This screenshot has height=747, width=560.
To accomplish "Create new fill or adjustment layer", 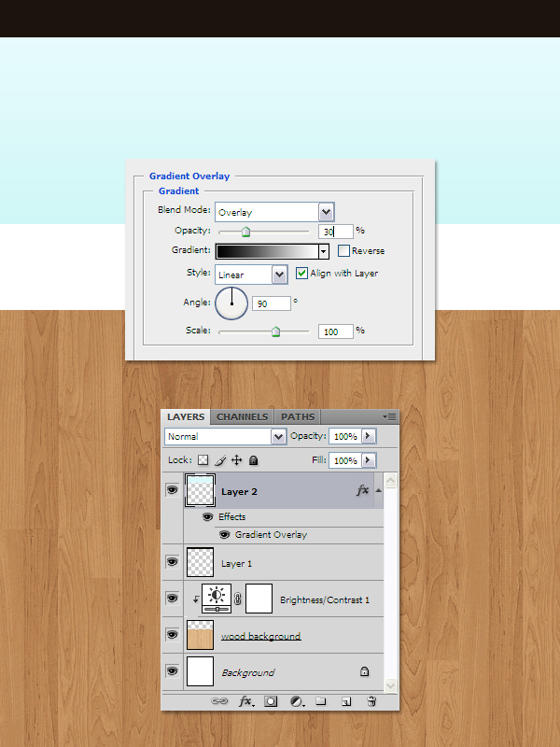I will click(x=297, y=701).
